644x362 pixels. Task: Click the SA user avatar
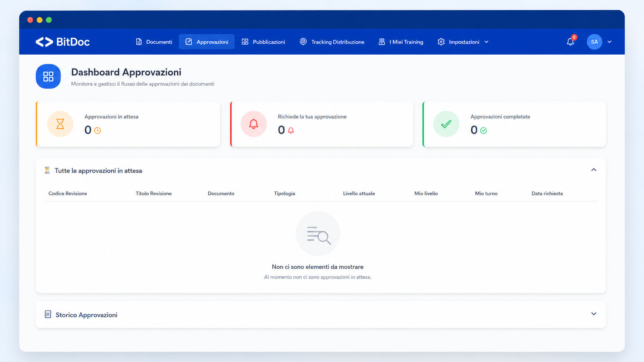pyautogui.click(x=594, y=42)
